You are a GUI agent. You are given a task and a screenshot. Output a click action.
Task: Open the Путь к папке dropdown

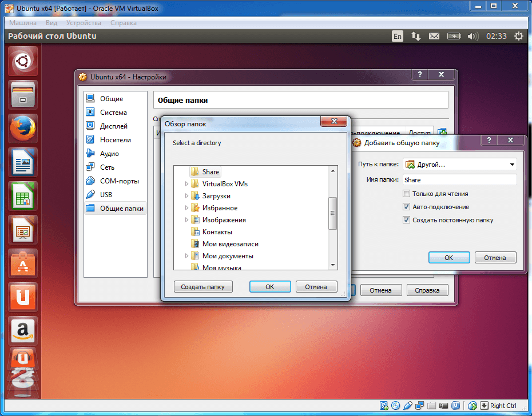tap(460, 165)
